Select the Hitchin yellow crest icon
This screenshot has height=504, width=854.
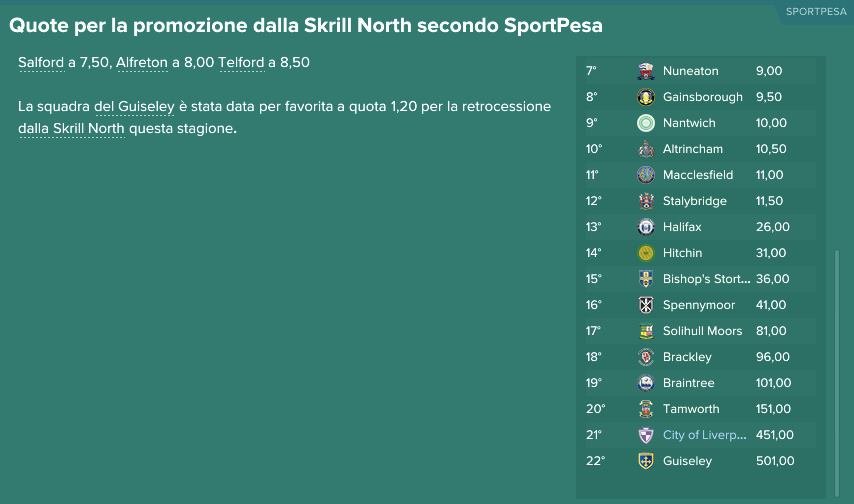point(645,253)
